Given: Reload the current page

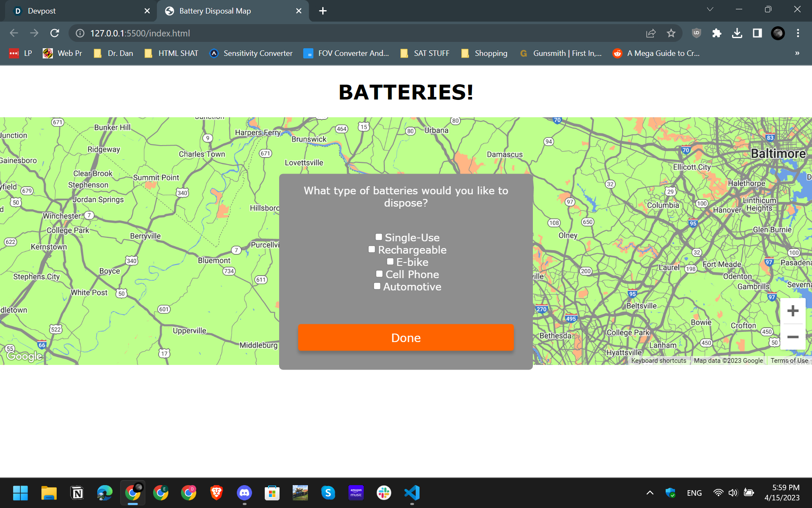Looking at the screenshot, I should pos(55,33).
